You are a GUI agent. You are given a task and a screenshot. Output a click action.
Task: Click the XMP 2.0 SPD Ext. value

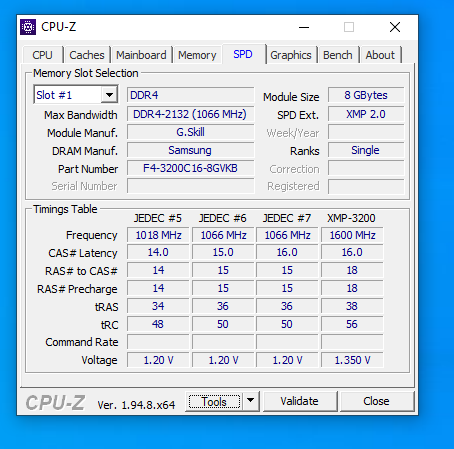366,114
